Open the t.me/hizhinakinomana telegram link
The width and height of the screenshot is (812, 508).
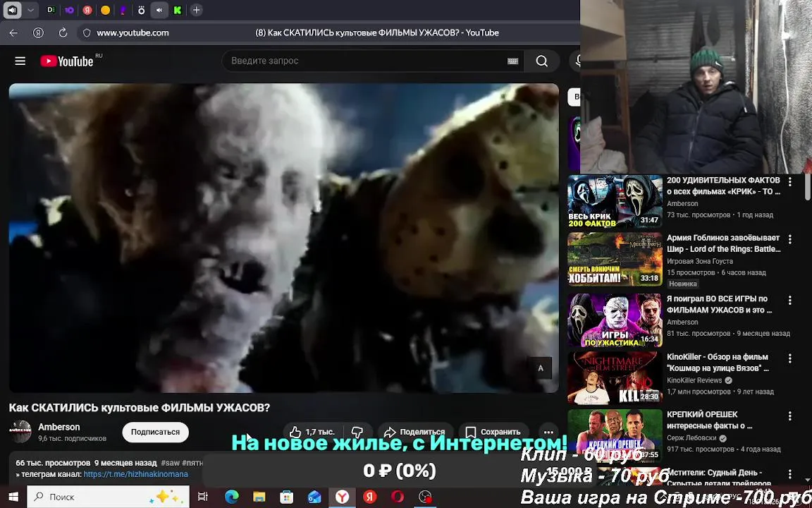135,474
